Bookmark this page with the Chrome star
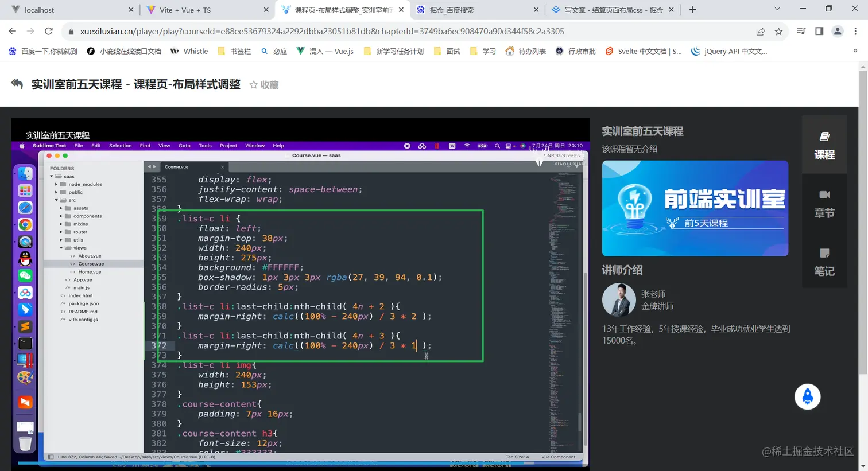 click(x=778, y=32)
